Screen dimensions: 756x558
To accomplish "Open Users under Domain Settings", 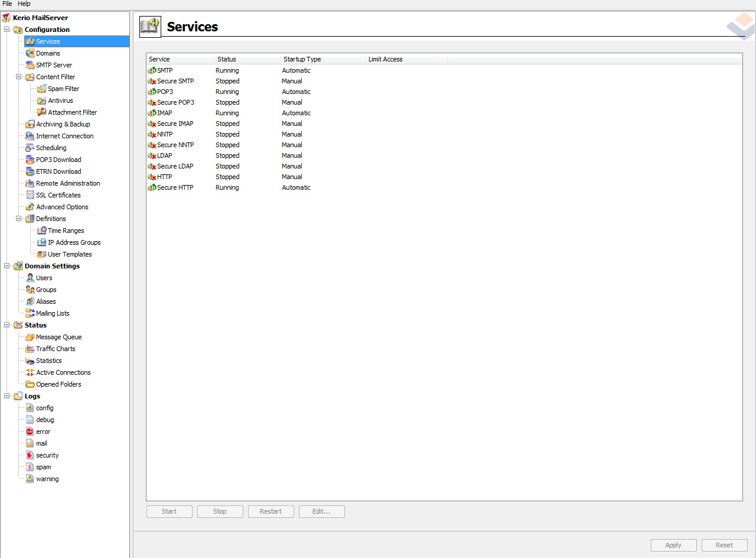I will (x=44, y=278).
